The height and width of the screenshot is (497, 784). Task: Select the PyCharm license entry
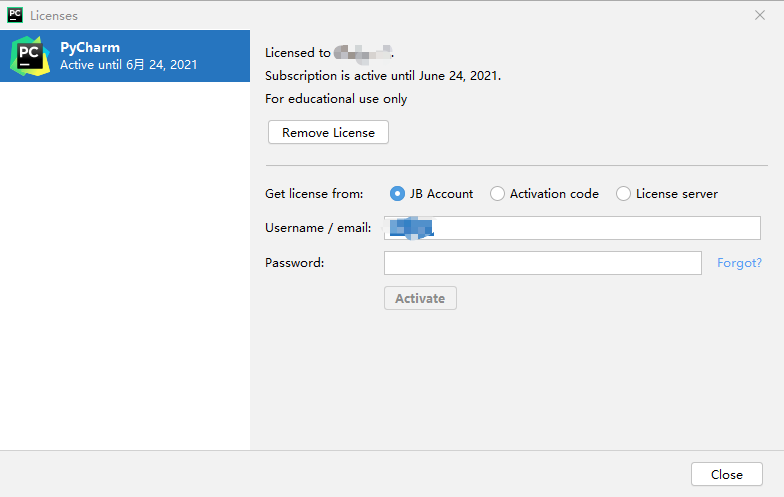click(125, 56)
